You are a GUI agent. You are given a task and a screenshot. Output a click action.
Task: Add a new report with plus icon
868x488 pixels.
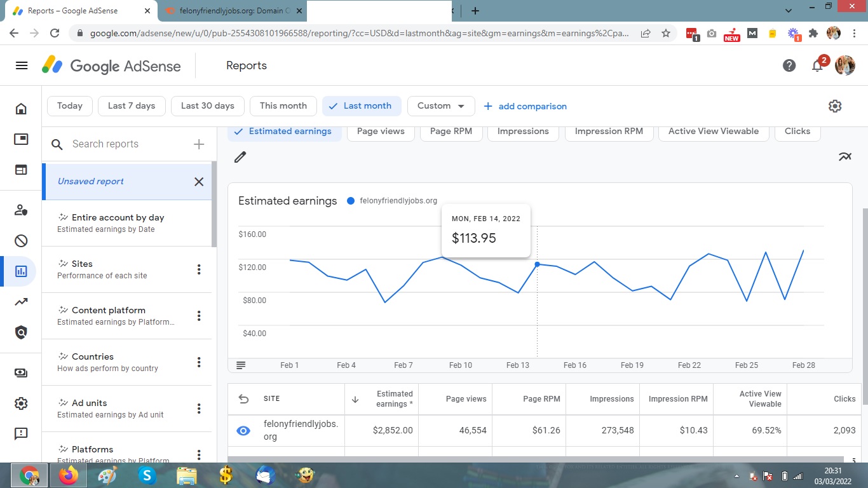coord(199,144)
